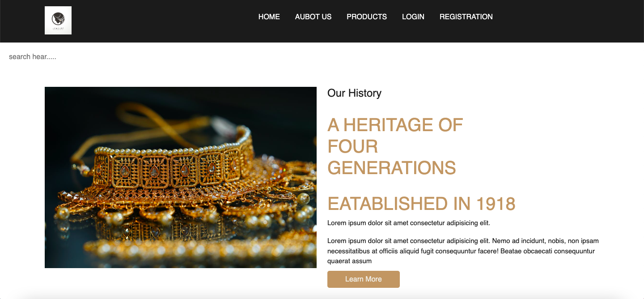This screenshot has width=644, height=299.
Task: Click the "quaerat assum" text line
Action: click(349, 261)
